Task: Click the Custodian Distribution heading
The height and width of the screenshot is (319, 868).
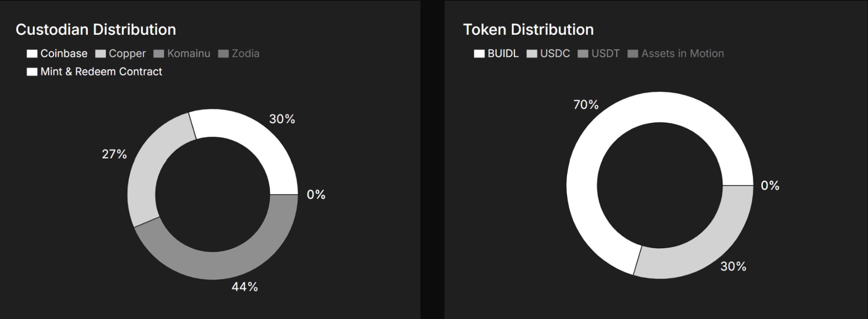Action: [x=96, y=30]
